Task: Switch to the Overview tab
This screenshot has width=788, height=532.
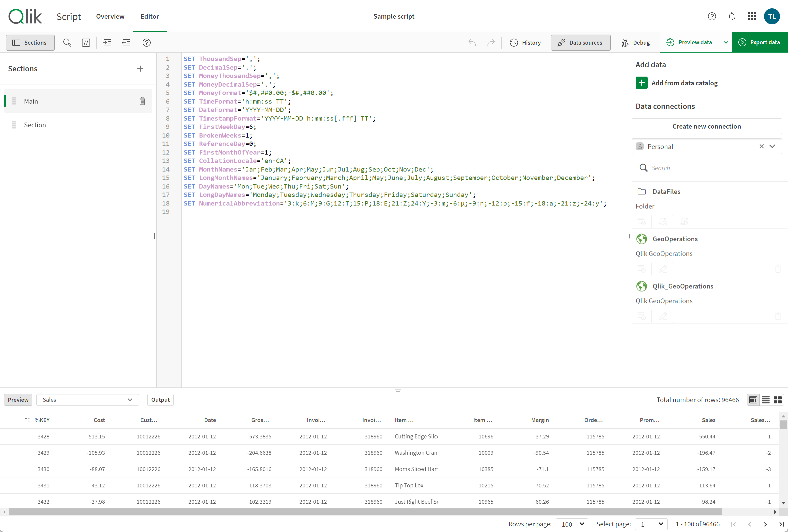Action: pos(110,16)
